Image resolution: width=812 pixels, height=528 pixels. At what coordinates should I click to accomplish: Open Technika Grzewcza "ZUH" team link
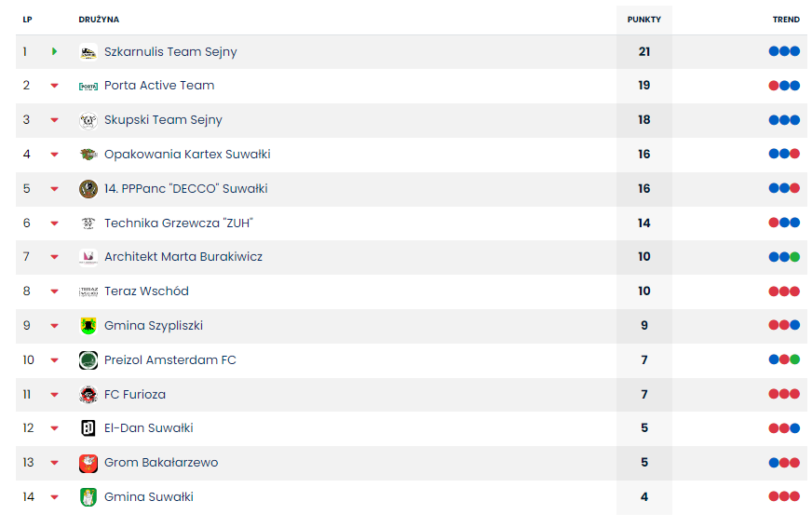pyautogui.click(x=178, y=223)
